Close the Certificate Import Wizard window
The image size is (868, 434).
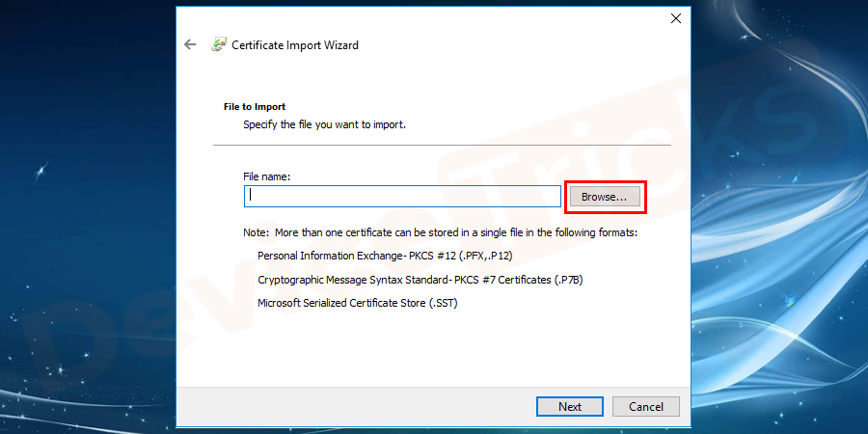pos(675,18)
